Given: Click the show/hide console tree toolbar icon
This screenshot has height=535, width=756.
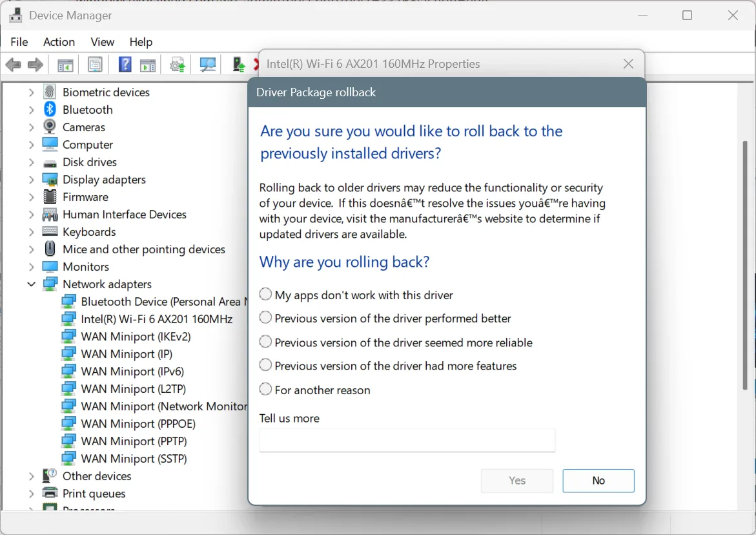Looking at the screenshot, I should click(65, 65).
